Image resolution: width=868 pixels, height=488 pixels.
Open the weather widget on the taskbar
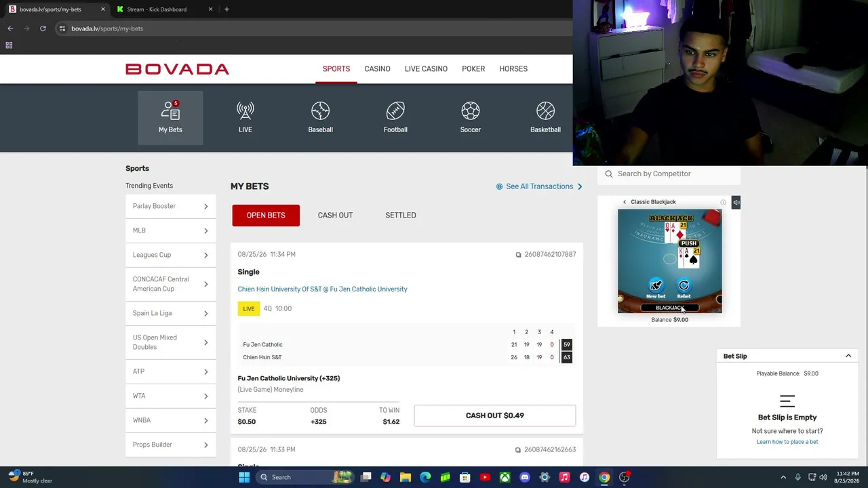30,477
